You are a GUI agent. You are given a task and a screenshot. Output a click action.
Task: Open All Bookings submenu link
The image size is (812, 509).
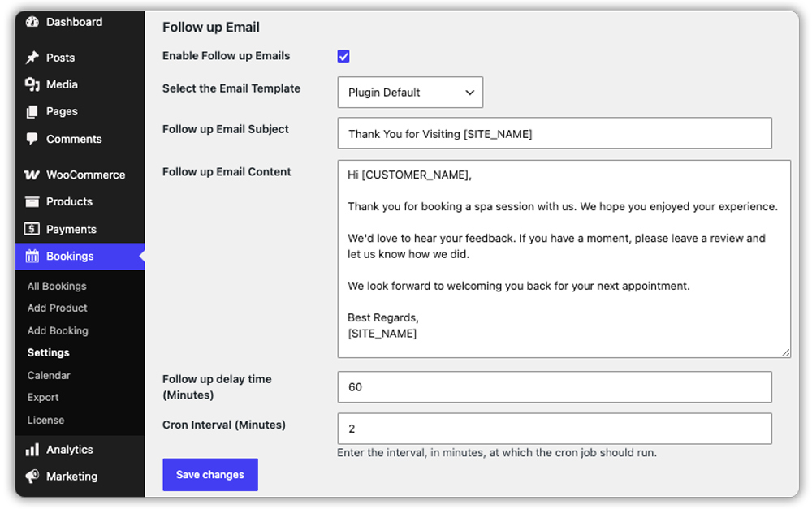[57, 286]
